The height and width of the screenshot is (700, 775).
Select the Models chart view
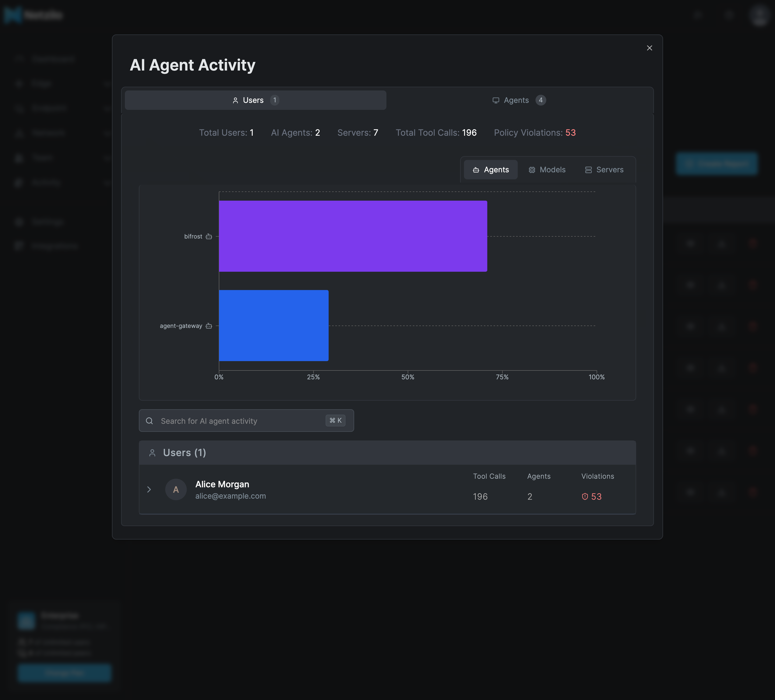[x=547, y=170]
